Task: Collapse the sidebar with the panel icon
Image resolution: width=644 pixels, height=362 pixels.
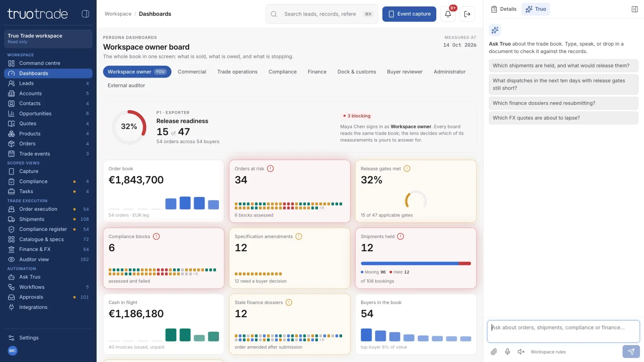Action: pos(85,14)
